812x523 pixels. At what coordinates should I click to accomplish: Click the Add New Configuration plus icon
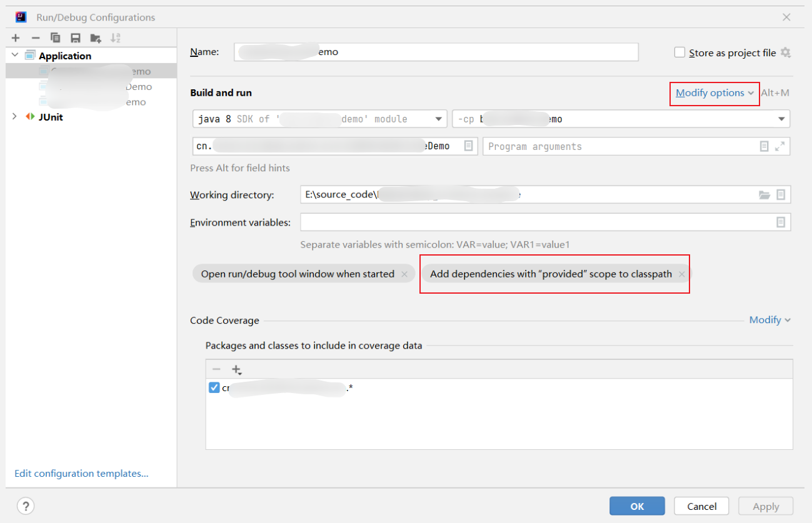[16, 38]
